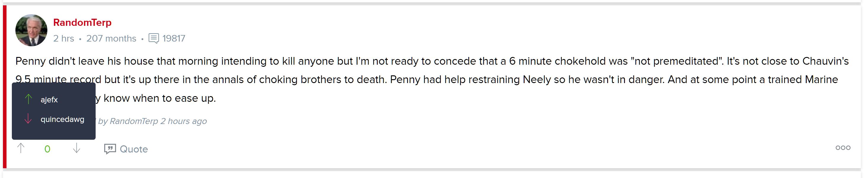Open RandomTerp's profile from the username
This screenshot has height=178, width=868.
coord(82,22)
